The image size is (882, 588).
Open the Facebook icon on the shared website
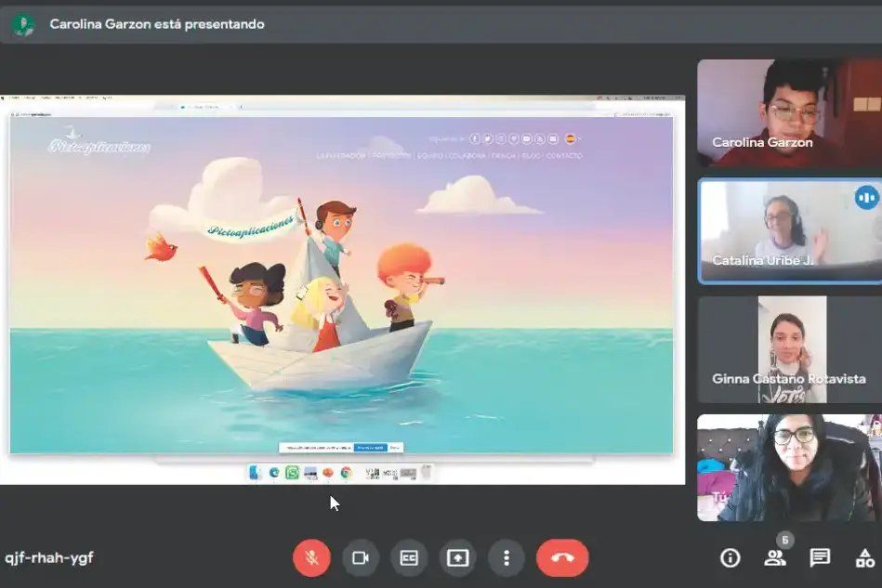coord(475,138)
